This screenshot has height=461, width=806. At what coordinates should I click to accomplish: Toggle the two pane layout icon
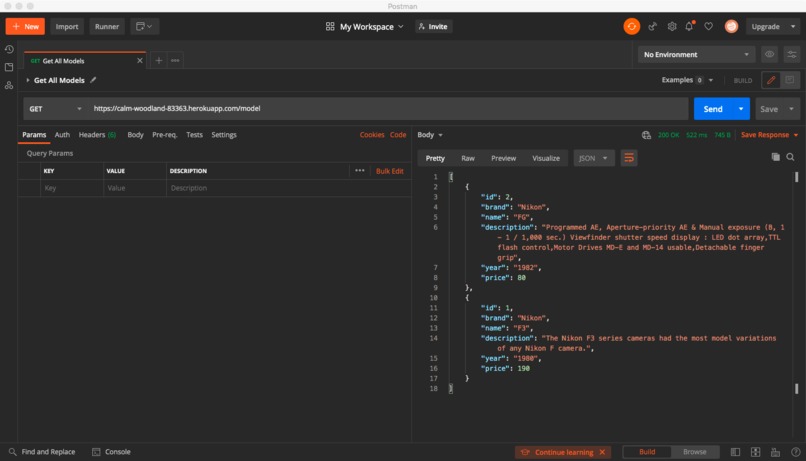(x=755, y=452)
